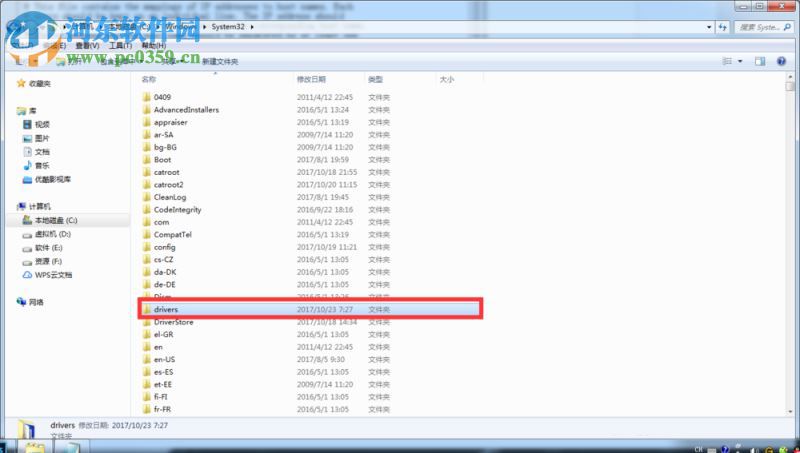The width and height of the screenshot is (800, 453).
Task: Click the folder icon of en-US
Action: (147, 359)
